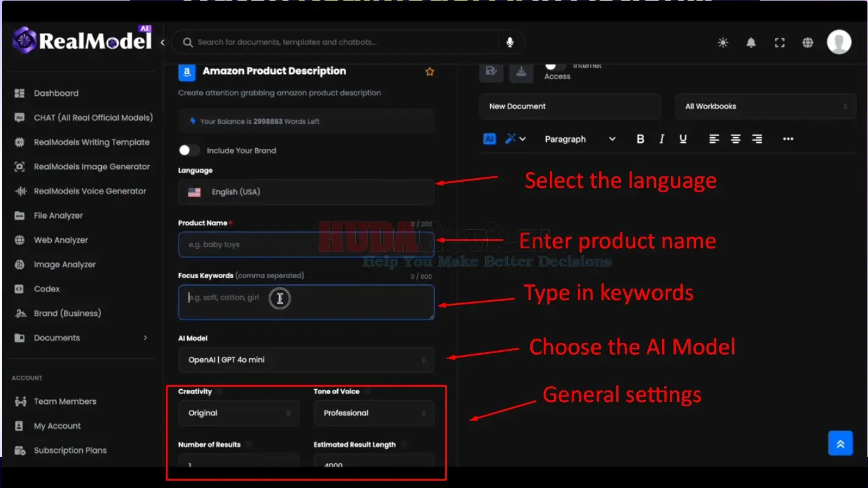
Task: Align text right
Action: click(x=757, y=139)
